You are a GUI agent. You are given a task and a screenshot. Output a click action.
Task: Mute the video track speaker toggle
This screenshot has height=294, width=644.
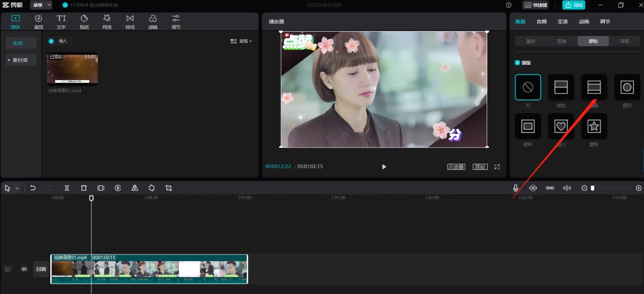pos(24,269)
